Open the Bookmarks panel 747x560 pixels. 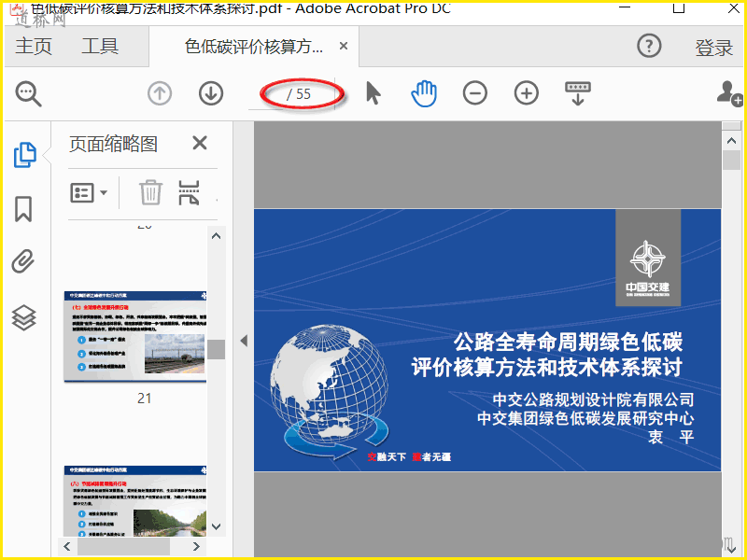tap(23, 208)
